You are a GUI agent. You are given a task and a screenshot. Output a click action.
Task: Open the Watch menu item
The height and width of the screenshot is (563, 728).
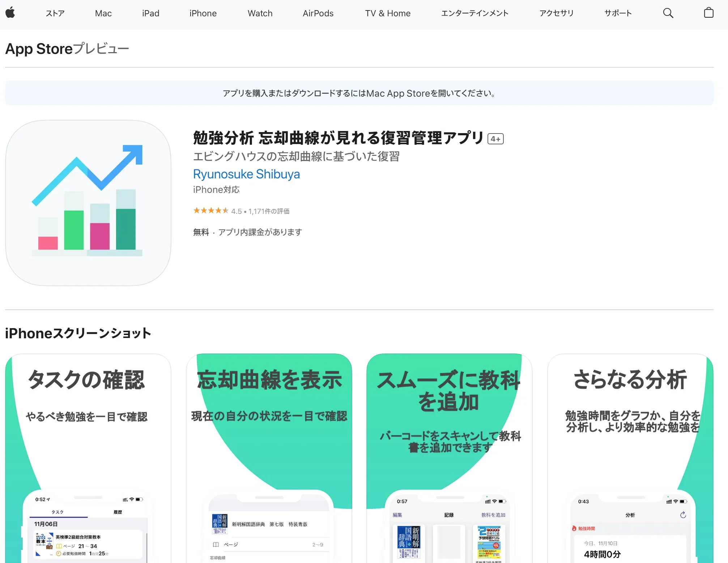[260, 13]
